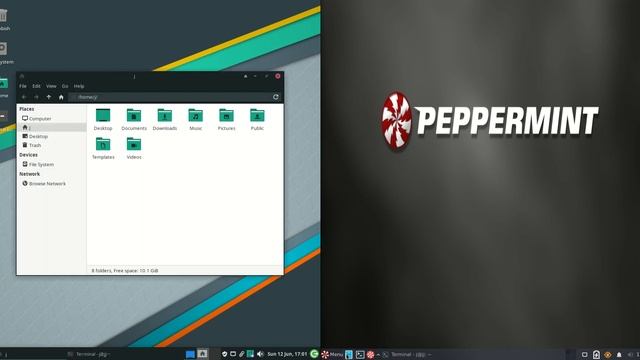The image size is (640, 360).
Task: Select Browse Network under Network
Action: coord(52,183)
